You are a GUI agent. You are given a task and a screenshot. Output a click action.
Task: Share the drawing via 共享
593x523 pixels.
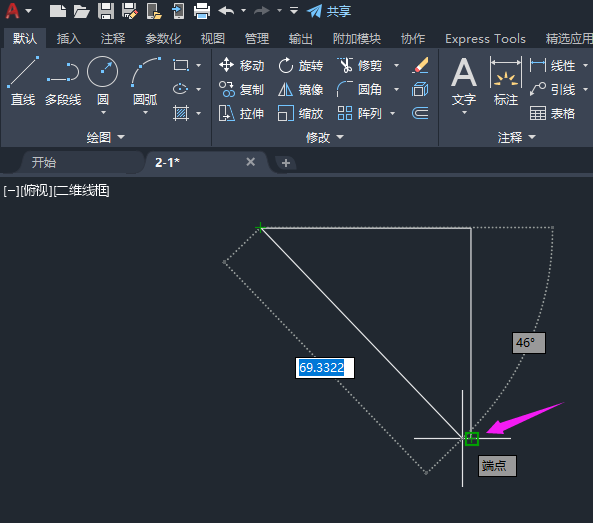[x=329, y=11]
